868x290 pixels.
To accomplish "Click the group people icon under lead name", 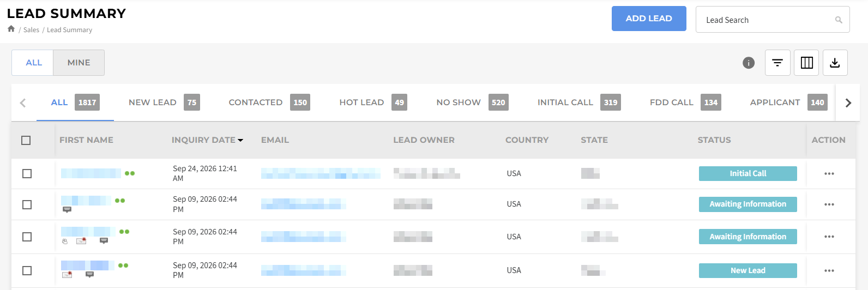I will (x=65, y=241).
